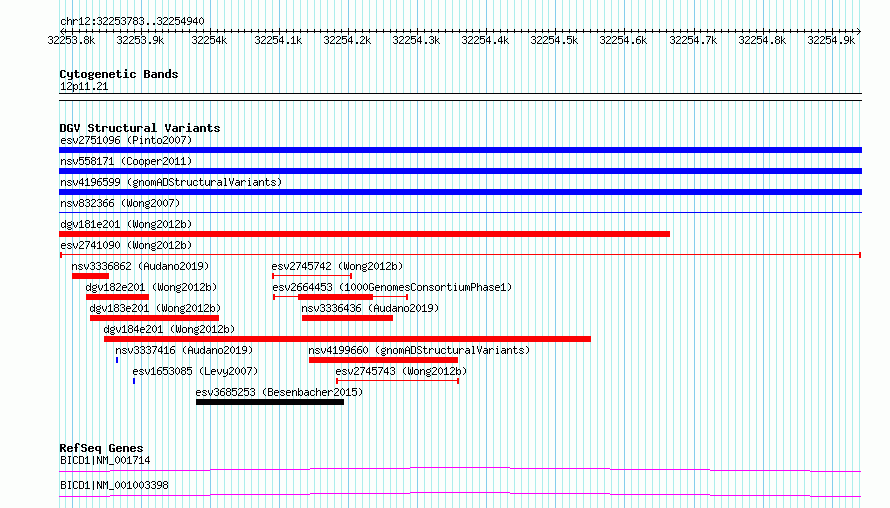Click the dgv183e201 (Wong2012b) label

click(155, 308)
